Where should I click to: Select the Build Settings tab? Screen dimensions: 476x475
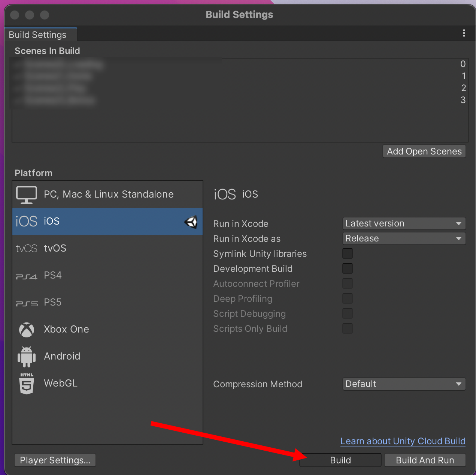tap(40, 34)
